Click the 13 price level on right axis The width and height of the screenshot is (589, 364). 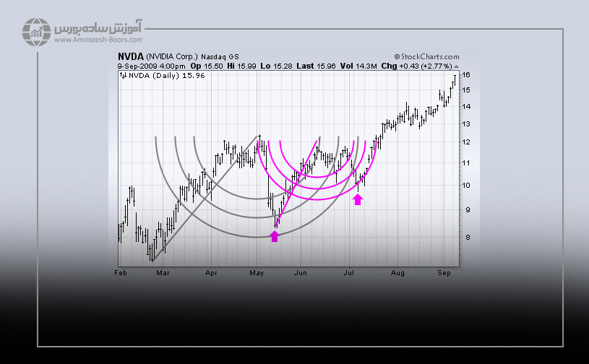[467, 124]
